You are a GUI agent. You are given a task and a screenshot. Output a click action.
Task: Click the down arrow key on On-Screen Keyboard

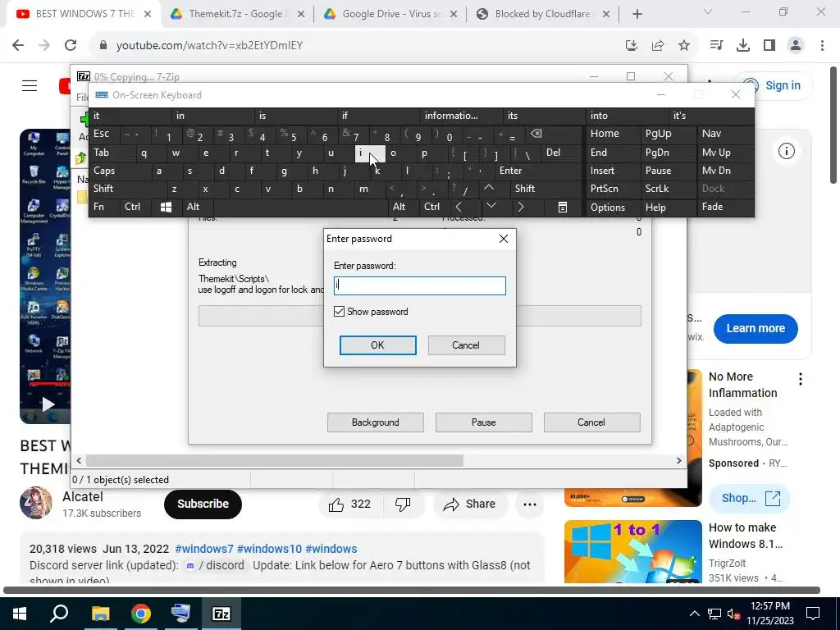tap(491, 207)
